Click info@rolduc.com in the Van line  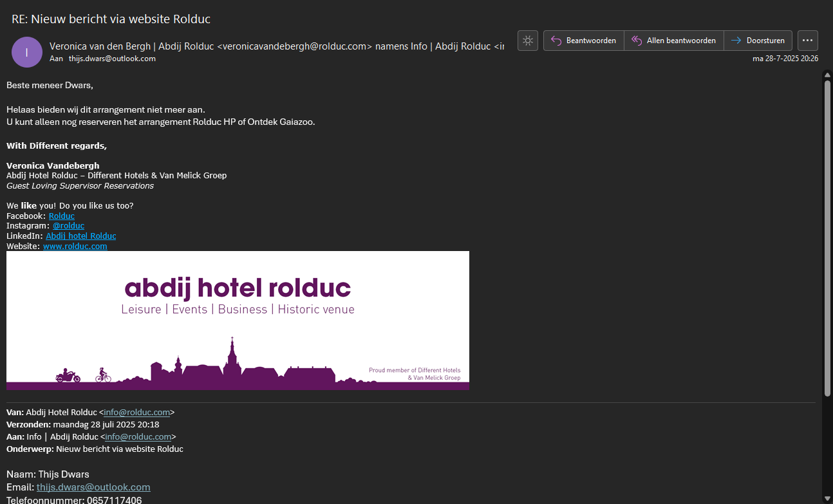(136, 413)
